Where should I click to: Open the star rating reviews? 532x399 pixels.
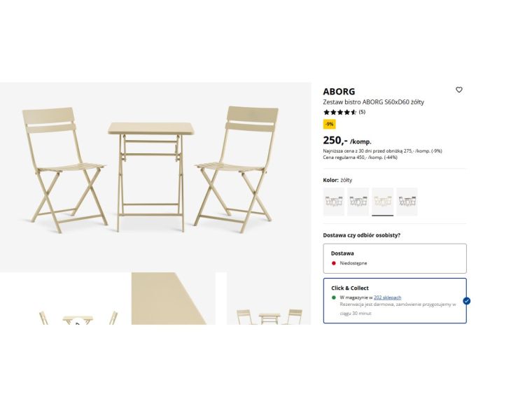coord(340,112)
